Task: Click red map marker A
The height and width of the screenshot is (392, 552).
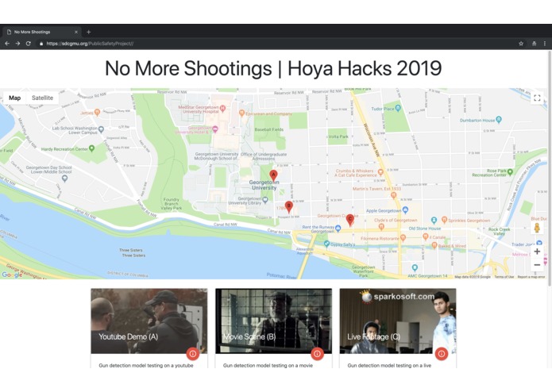Action: click(x=273, y=175)
